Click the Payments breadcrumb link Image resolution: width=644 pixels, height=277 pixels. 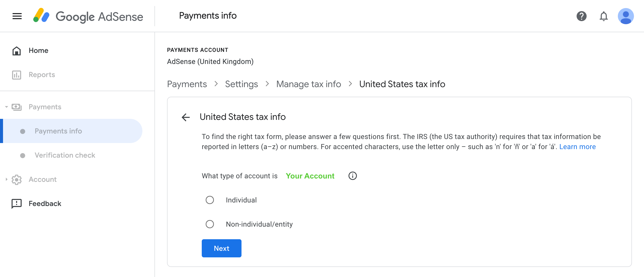187,84
